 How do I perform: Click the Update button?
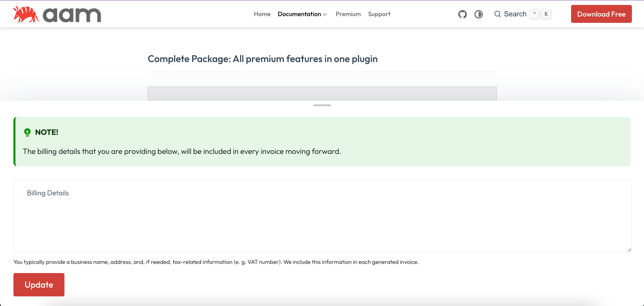point(39,284)
